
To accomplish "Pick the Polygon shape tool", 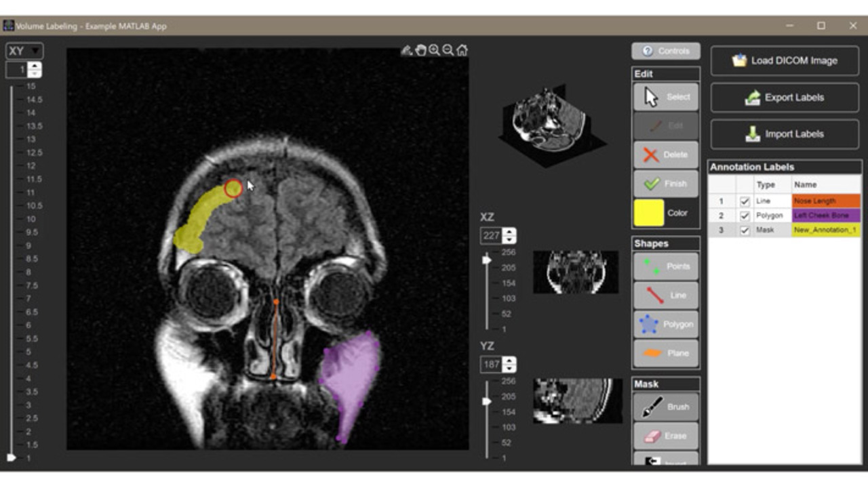I will tap(665, 324).
